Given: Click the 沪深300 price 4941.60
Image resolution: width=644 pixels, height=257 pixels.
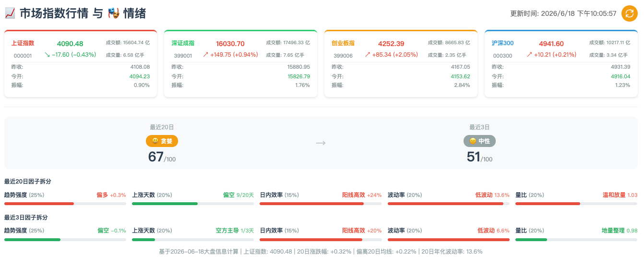Looking at the screenshot, I should (x=551, y=44).
